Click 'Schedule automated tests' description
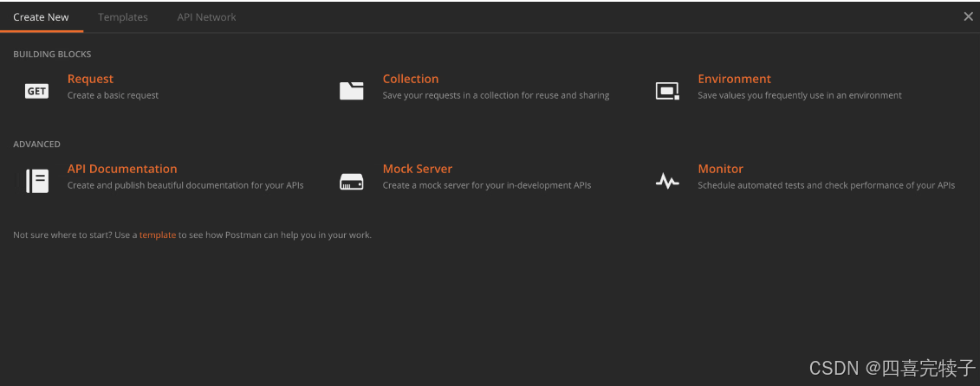 point(827,185)
